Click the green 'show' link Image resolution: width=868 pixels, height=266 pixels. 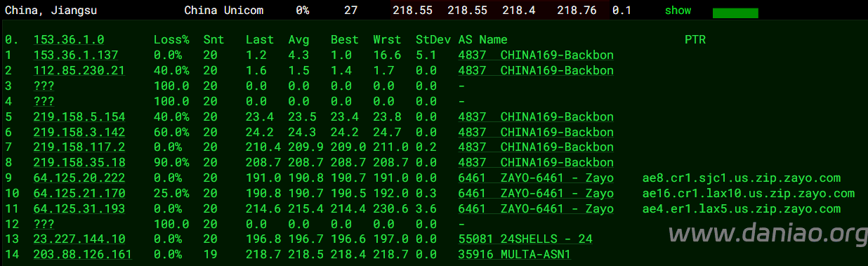678,11
